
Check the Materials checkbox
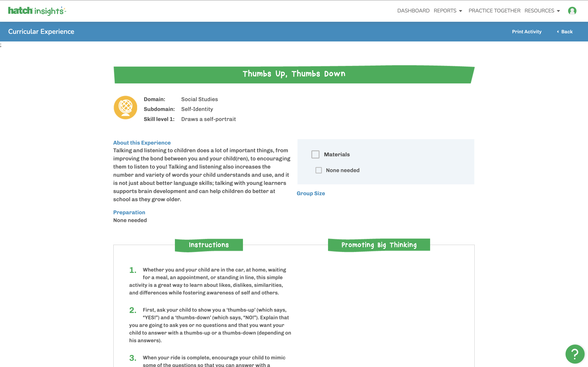click(315, 154)
